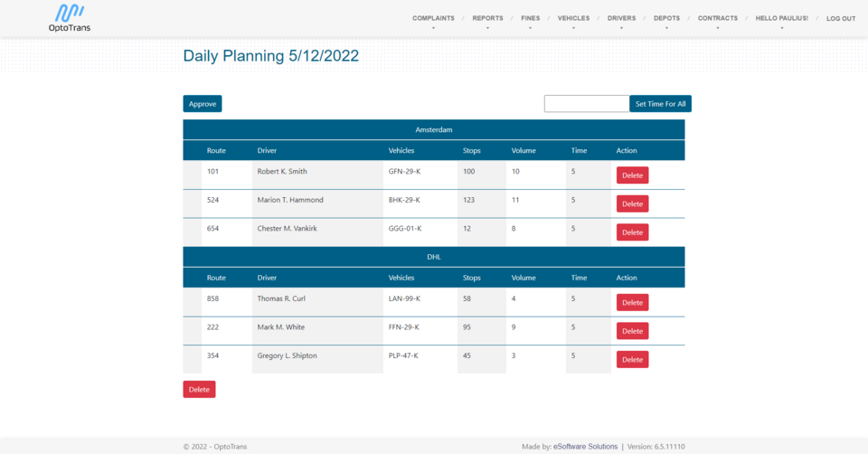Expand the Vehicles navigation menu
The height and width of the screenshot is (454, 868).
(x=573, y=19)
